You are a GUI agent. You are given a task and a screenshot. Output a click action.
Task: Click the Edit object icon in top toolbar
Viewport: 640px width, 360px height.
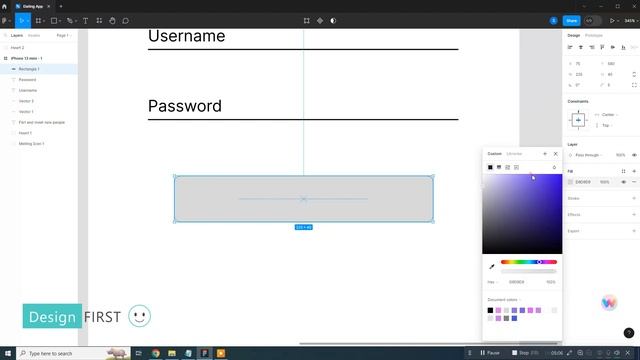point(307,21)
